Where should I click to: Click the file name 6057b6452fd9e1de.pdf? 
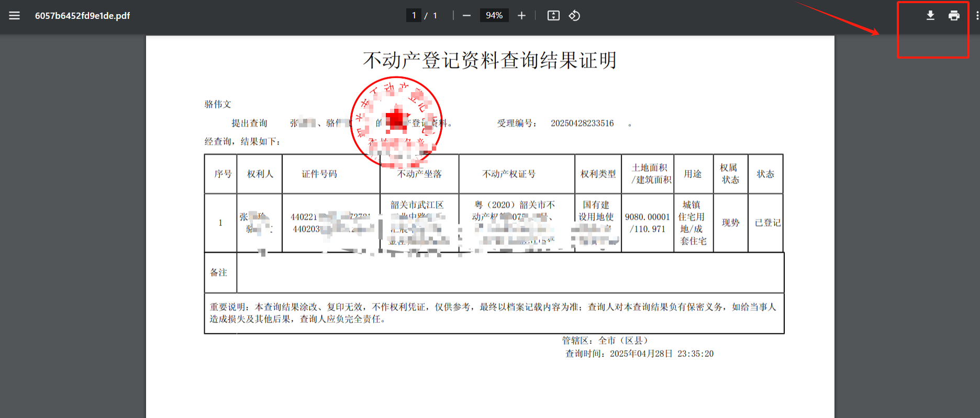[82, 16]
